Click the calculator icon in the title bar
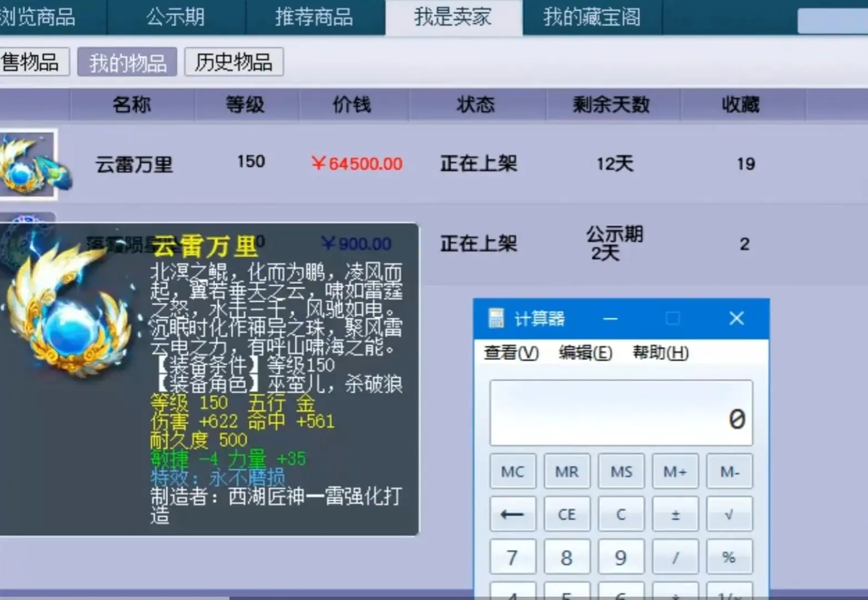 [496, 318]
